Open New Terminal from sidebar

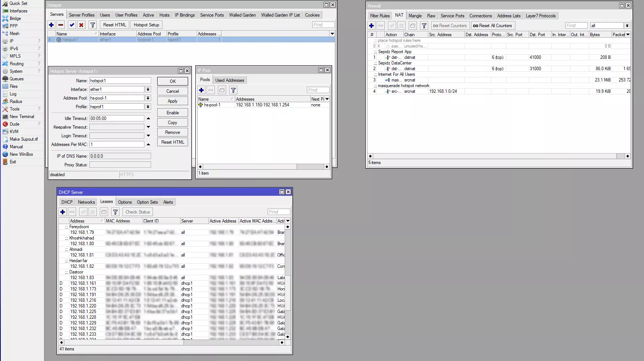22,117
